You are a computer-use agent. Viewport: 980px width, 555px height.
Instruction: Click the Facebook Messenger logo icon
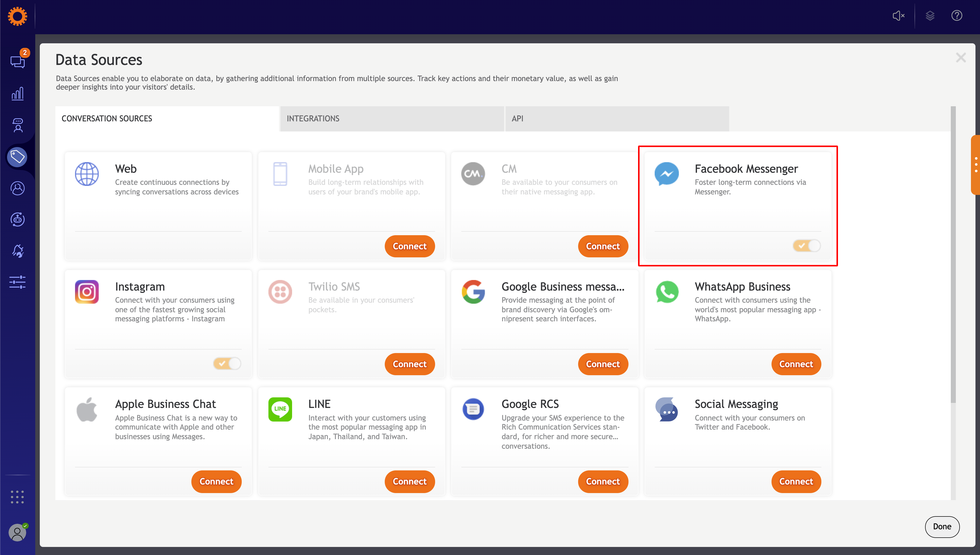(x=667, y=174)
